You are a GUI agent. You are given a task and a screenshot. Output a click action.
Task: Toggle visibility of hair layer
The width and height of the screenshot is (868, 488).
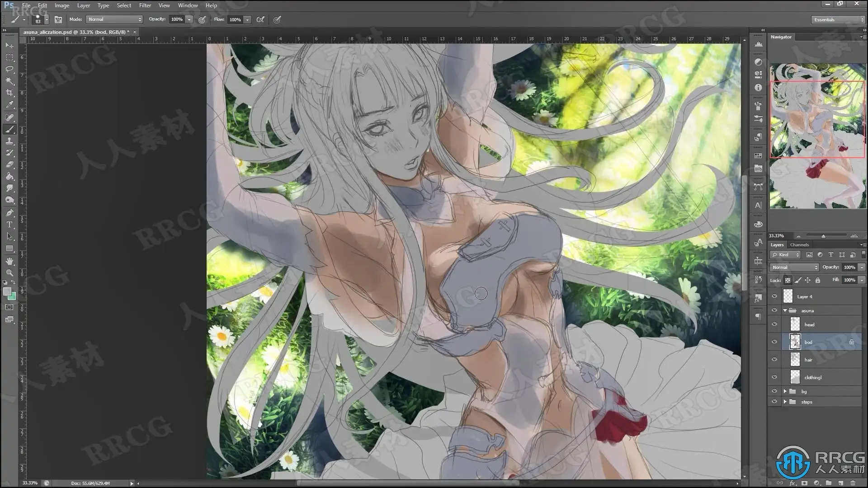[774, 360]
